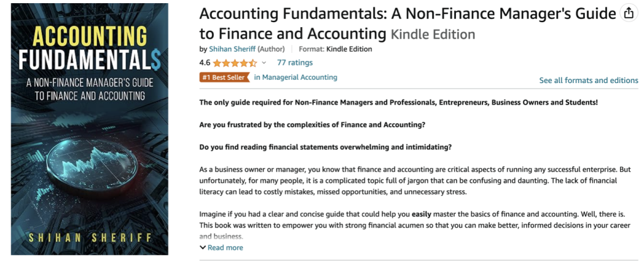644x265 pixels.
Task: Click the #1 Best Seller badge
Action: (x=223, y=77)
